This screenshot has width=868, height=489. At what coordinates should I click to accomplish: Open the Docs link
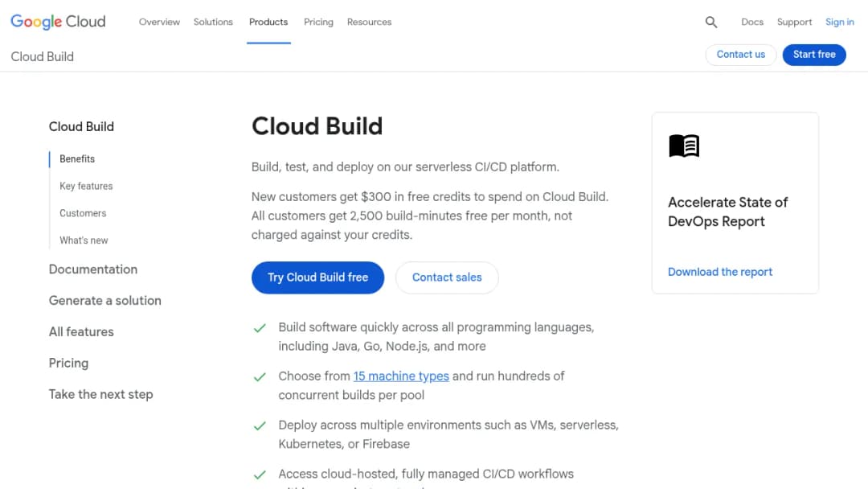[x=752, y=23]
